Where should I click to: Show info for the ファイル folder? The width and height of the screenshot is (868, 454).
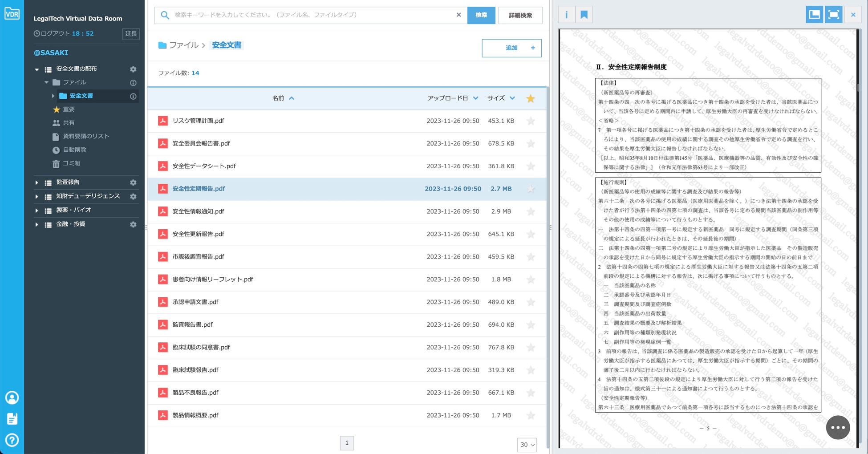pyautogui.click(x=133, y=83)
